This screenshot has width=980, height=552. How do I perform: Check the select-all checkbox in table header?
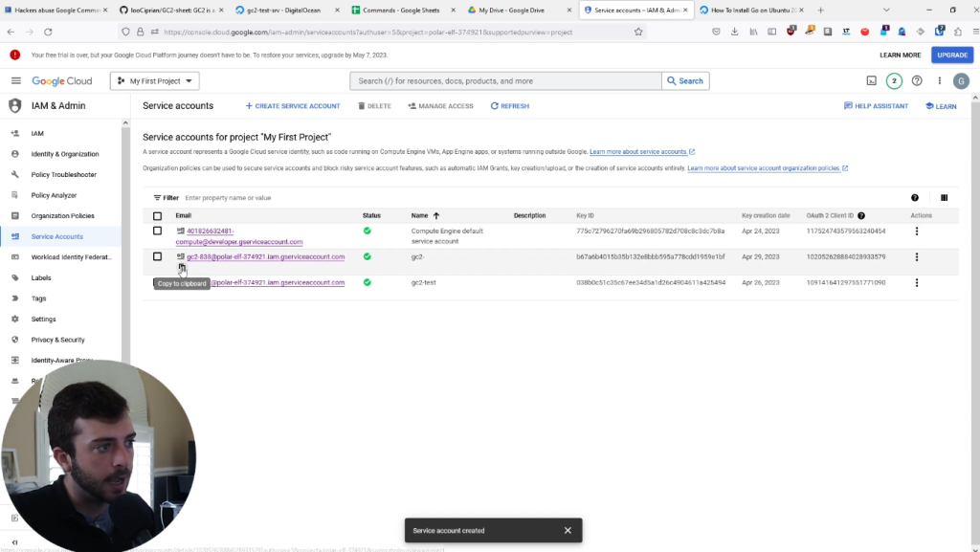tap(158, 216)
